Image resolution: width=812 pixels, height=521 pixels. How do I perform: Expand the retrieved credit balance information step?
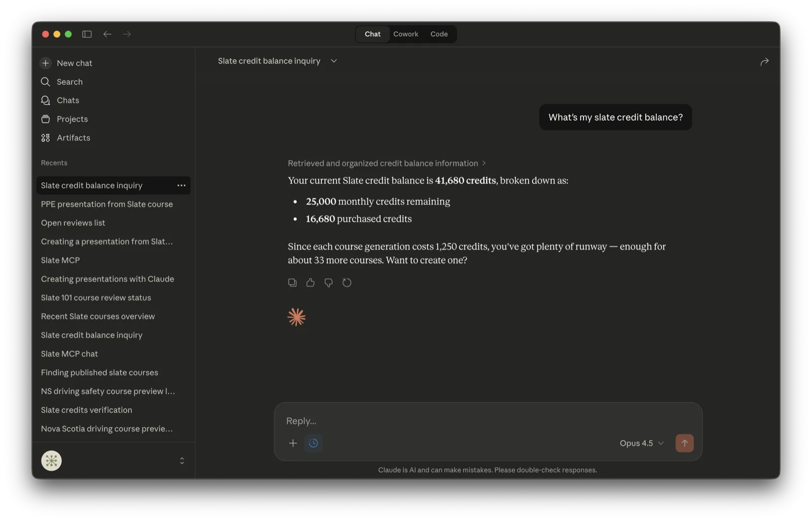pos(387,163)
